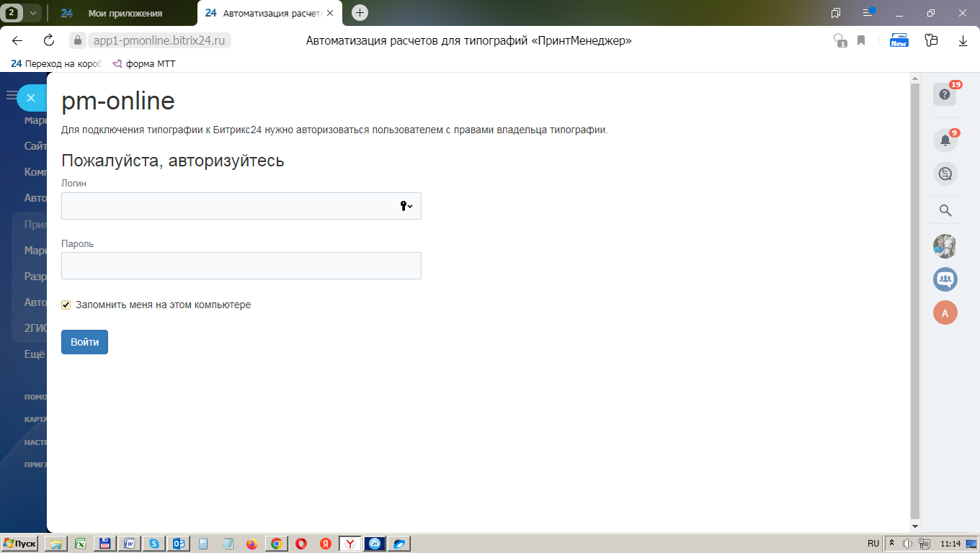Image resolution: width=980 pixels, height=553 pixels.
Task: Bookmark this page with the flag icon
Action: coord(861,41)
